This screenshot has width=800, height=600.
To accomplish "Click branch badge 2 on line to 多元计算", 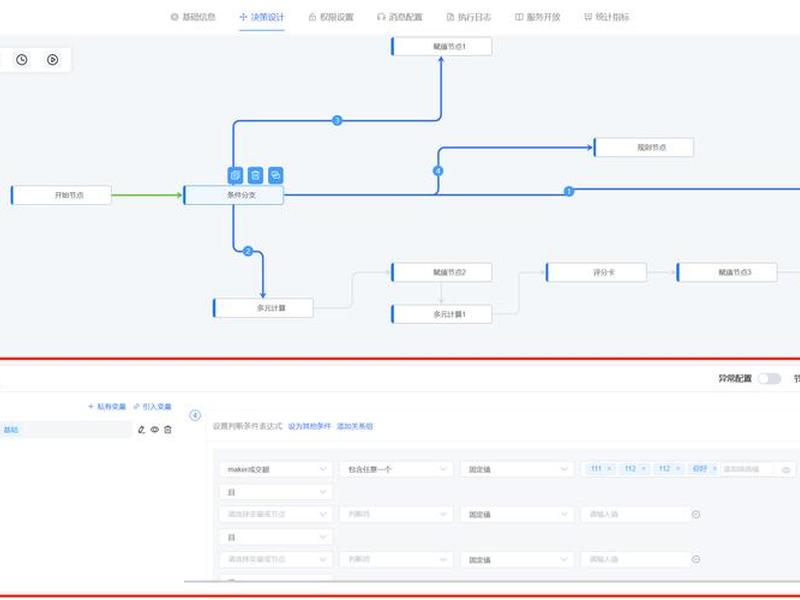I will click(x=248, y=251).
